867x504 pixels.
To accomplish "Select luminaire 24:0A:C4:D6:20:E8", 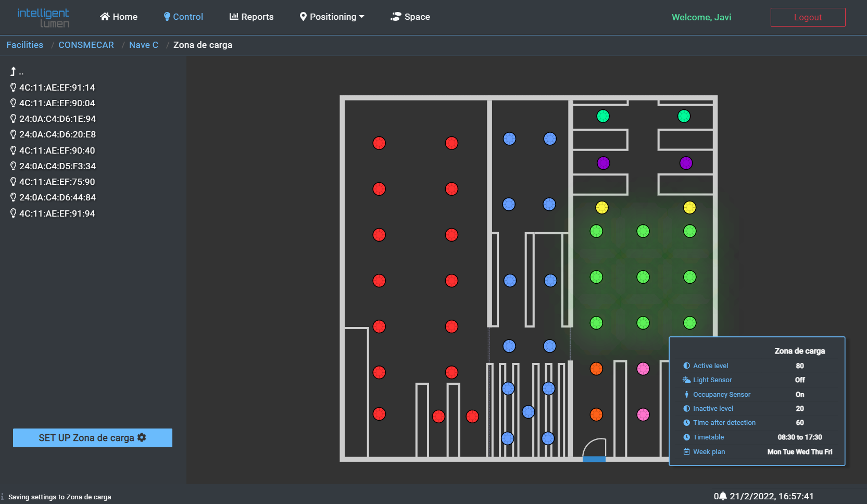I will click(x=53, y=134).
